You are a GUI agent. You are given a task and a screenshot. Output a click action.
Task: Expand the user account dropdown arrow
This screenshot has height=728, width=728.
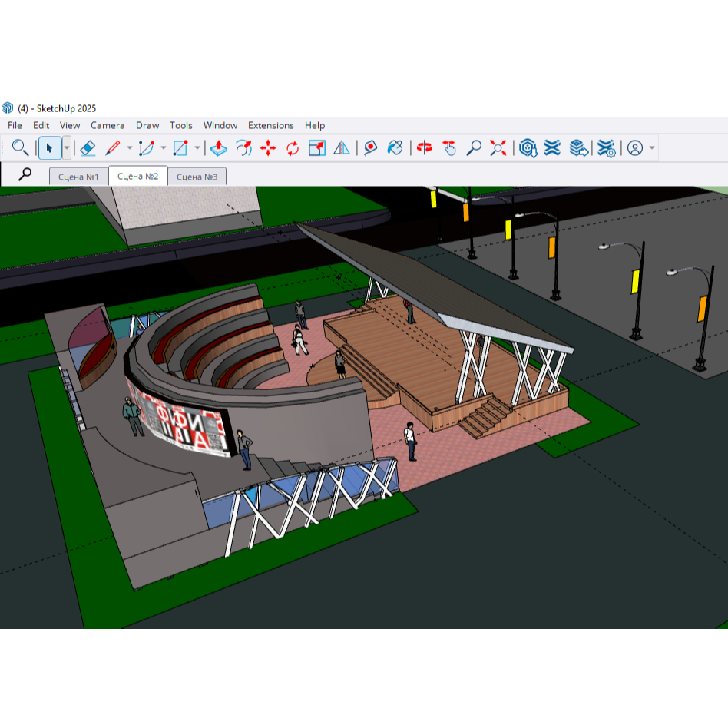click(652, 147)
